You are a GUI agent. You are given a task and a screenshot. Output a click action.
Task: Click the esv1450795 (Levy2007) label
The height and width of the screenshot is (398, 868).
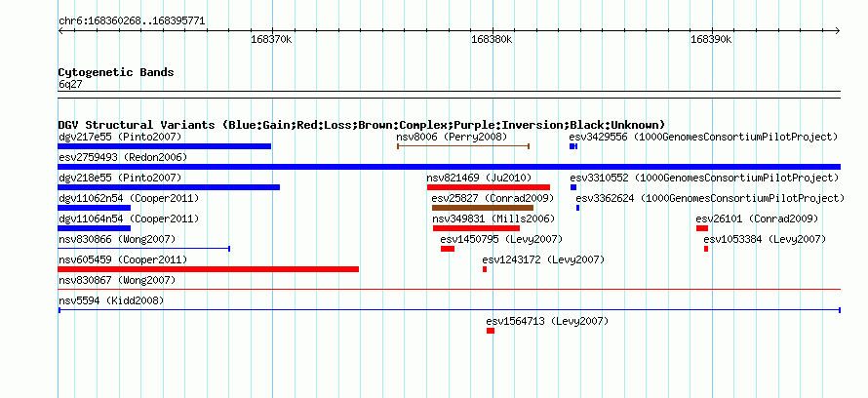(501, 239)
